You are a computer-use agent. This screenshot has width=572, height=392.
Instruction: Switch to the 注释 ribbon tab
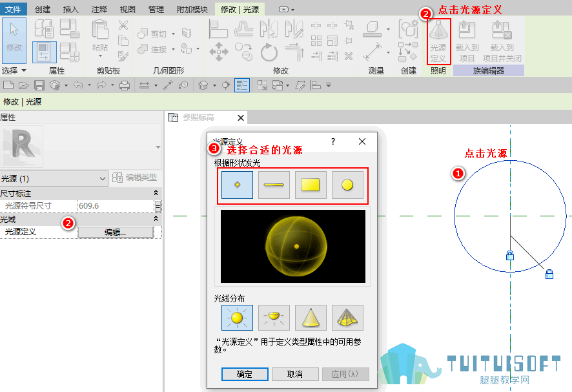pyautogui.click(x=99, y=9)
